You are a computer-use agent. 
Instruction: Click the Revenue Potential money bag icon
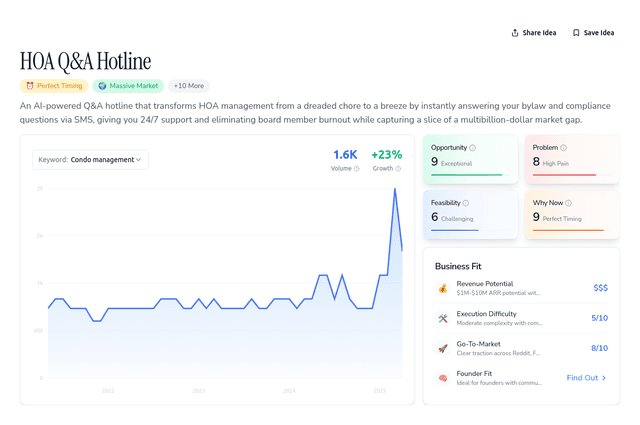click(443, 288)
